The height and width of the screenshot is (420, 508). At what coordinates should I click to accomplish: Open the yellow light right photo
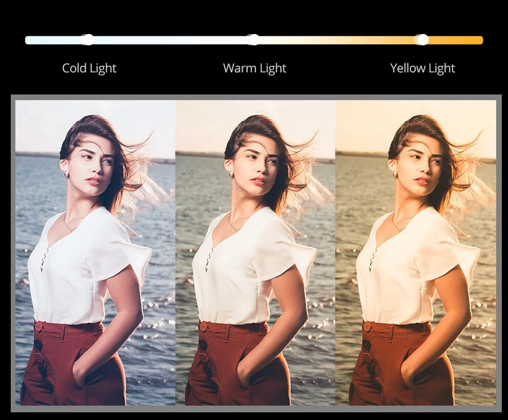coord(416,253)
